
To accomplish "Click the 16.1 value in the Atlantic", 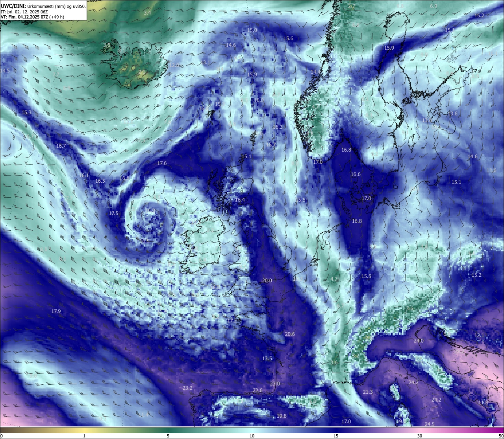I will pyautogui.click(x=84, y=176).
